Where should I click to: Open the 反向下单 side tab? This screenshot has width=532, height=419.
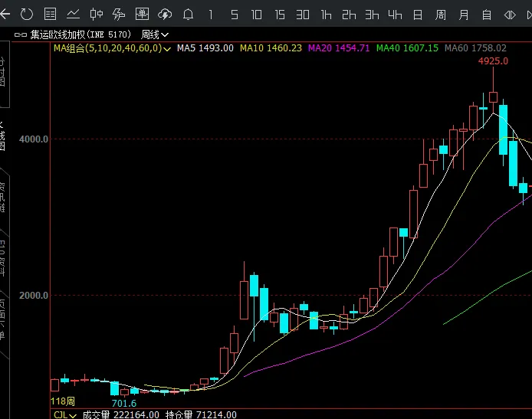[x=3, y=319]
